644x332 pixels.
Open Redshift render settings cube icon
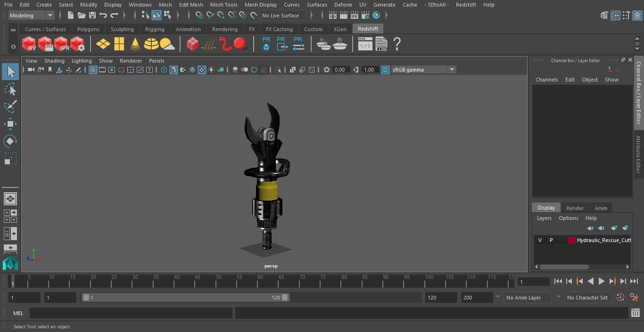coord(77,44)
